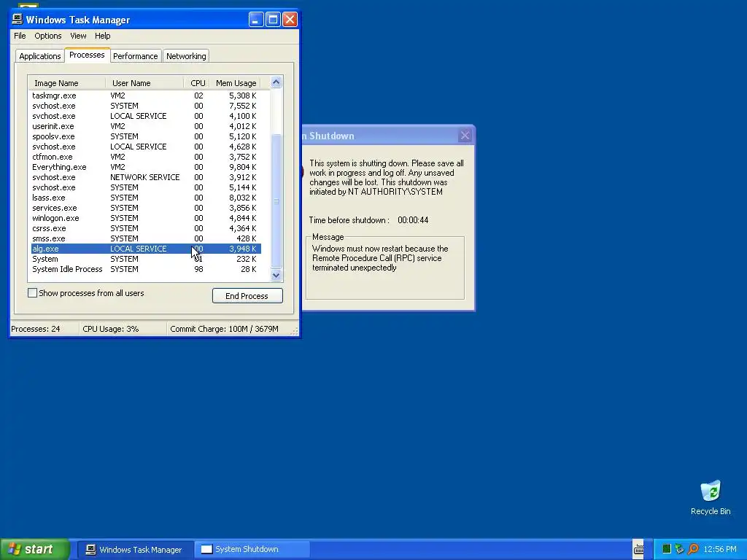
Task: Click the Task Manager title bar icon
Action: click(18, 19)
